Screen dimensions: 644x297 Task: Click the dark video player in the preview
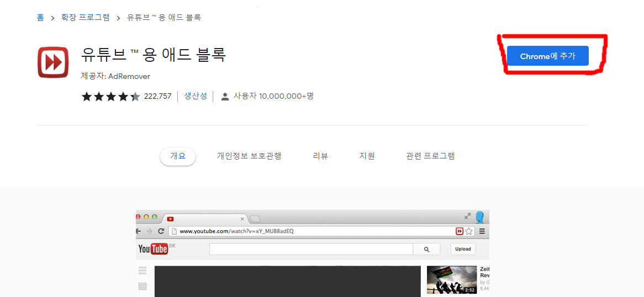(x=288, y=282)
